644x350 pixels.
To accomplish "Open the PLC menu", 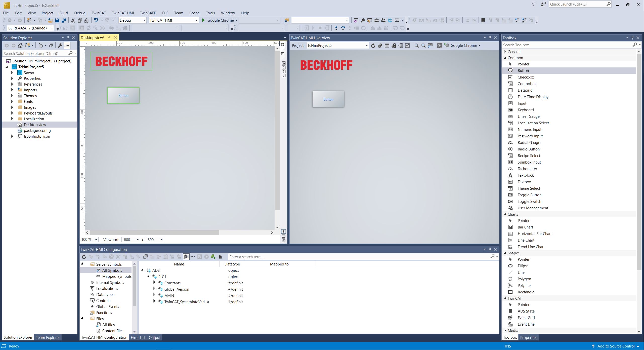I will tap(165, 13).
